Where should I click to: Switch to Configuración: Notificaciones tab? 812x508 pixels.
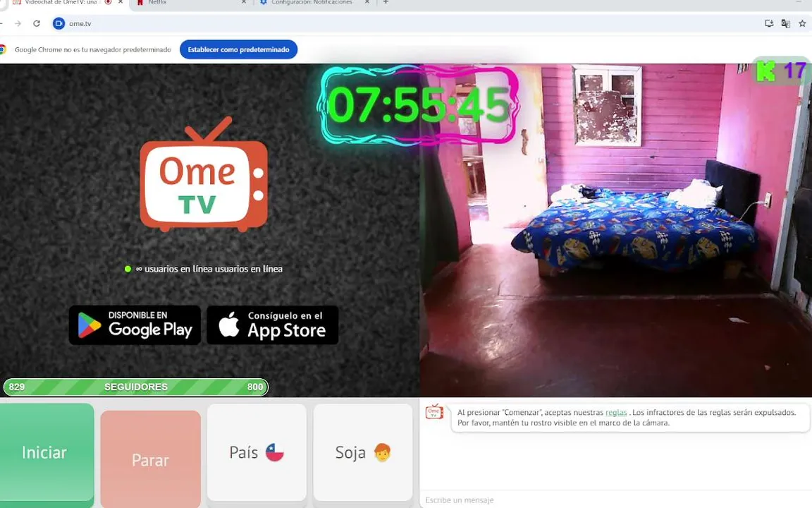point(312,3)
